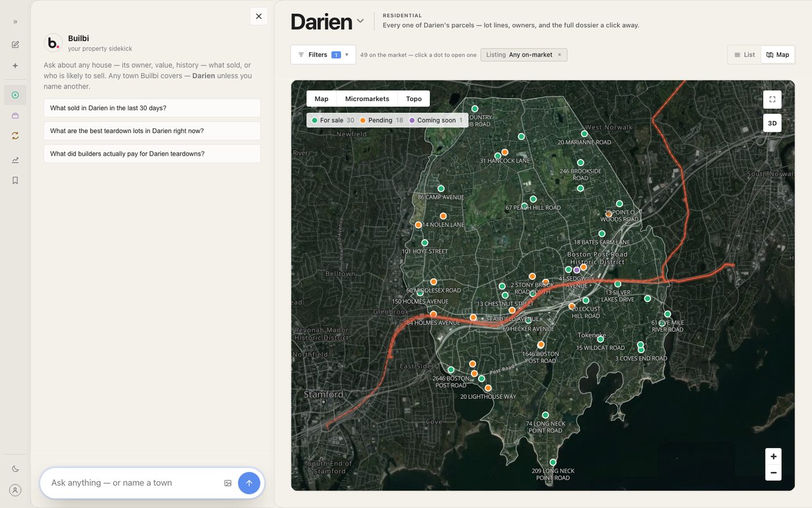812x508 pixels.
Task: Toggle dark mode with moon icon
Action: pyautogui.click(x=15, y=469)
